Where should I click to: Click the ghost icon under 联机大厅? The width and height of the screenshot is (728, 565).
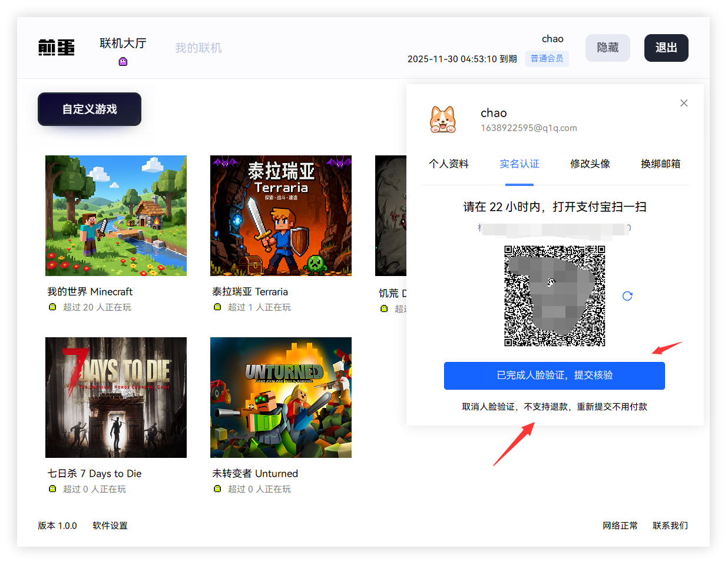[123, 62]
